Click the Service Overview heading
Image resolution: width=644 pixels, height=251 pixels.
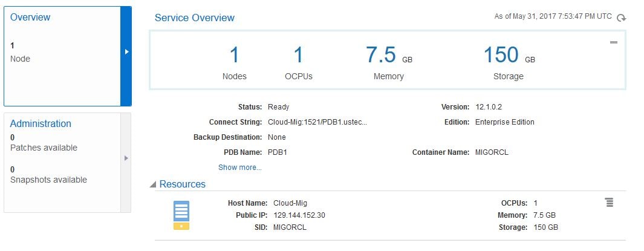click(195, 18)
